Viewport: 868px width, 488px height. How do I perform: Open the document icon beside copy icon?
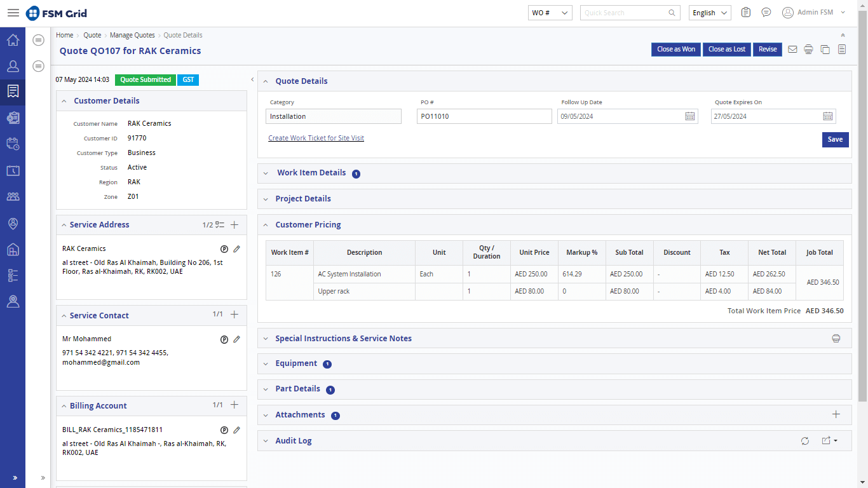coord(841,49)
